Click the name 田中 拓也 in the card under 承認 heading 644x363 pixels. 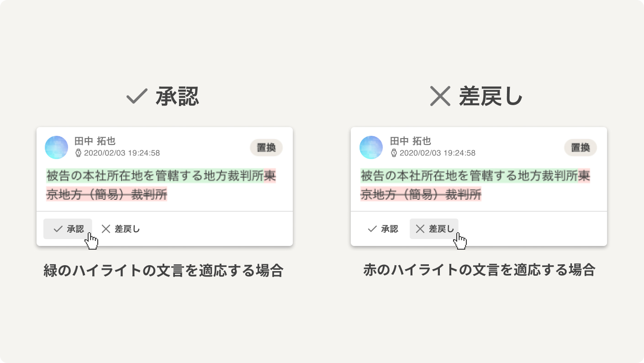click(95, 141)
